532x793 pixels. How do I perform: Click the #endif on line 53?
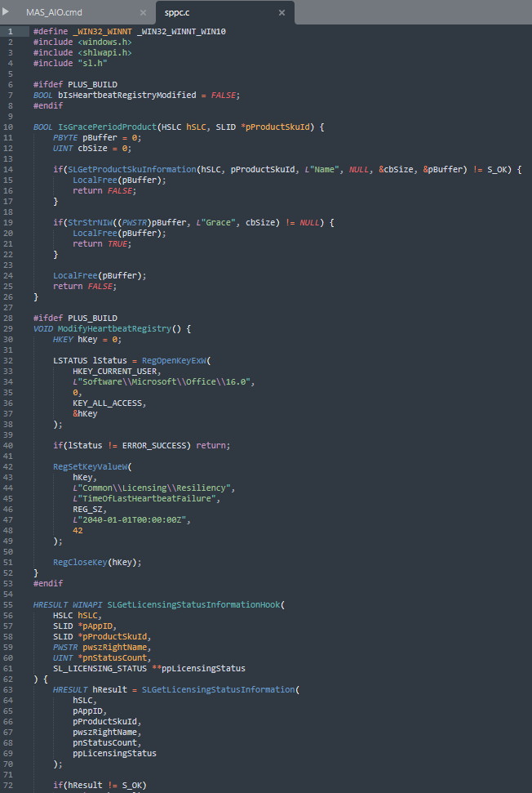pyautogui.click(x=48, y=584)
